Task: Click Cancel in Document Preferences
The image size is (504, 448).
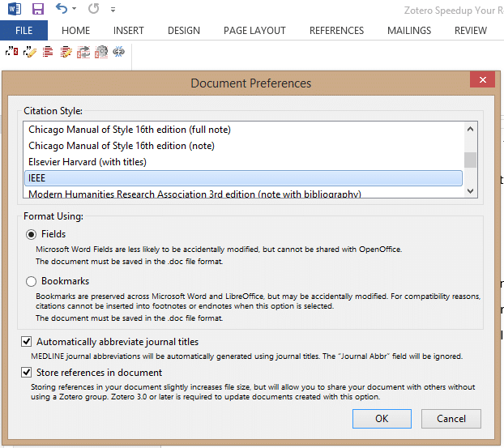Action: 451,419
